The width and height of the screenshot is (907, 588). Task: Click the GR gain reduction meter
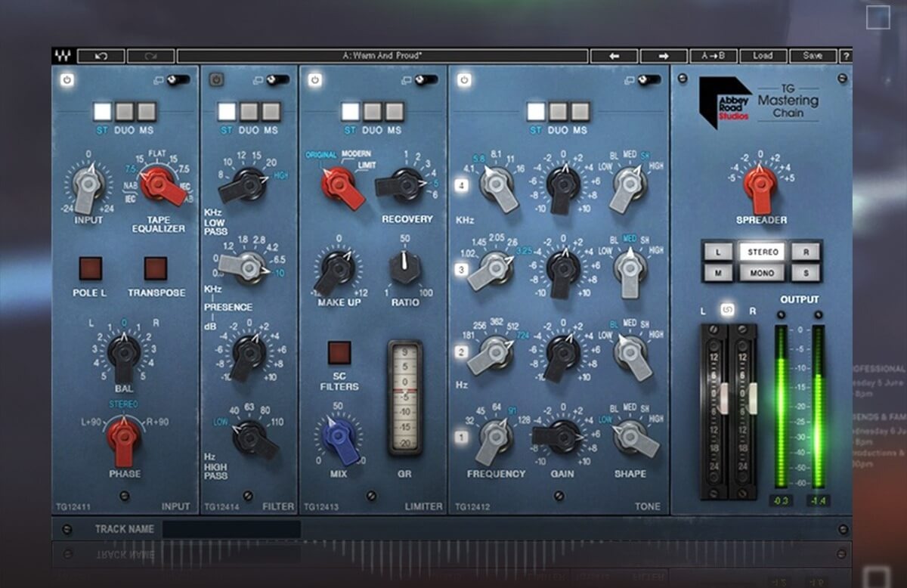point(405,398)
